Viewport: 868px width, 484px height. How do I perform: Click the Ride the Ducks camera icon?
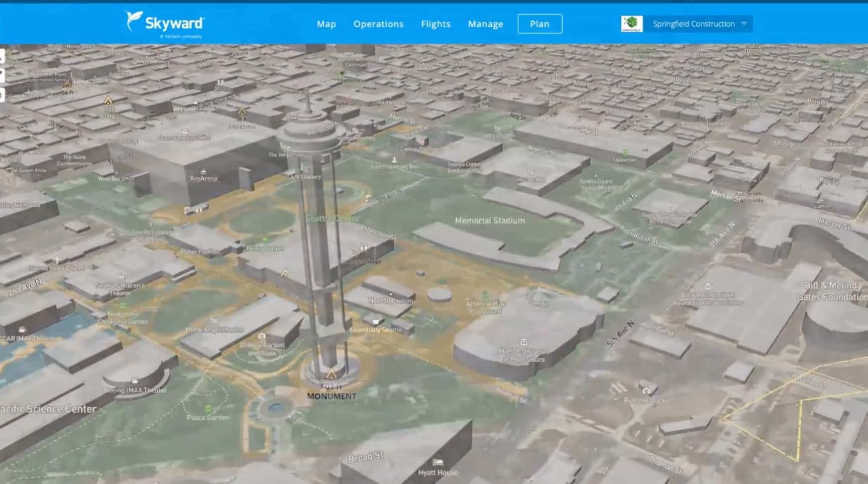point(647,390)
